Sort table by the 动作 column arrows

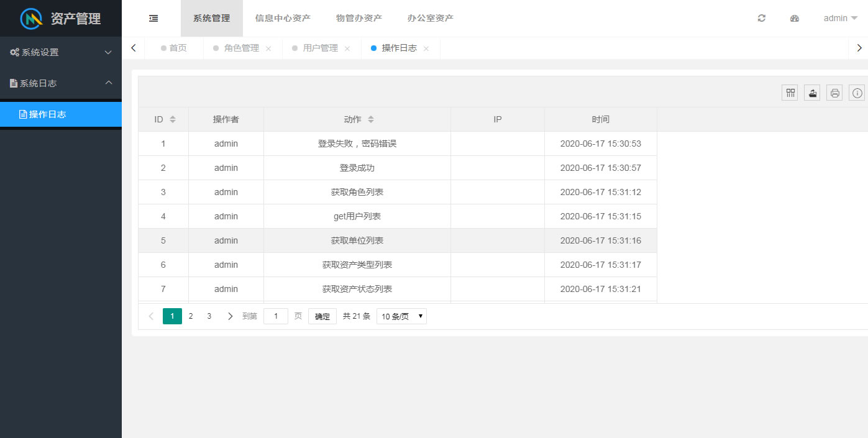(x=371, y=119)
